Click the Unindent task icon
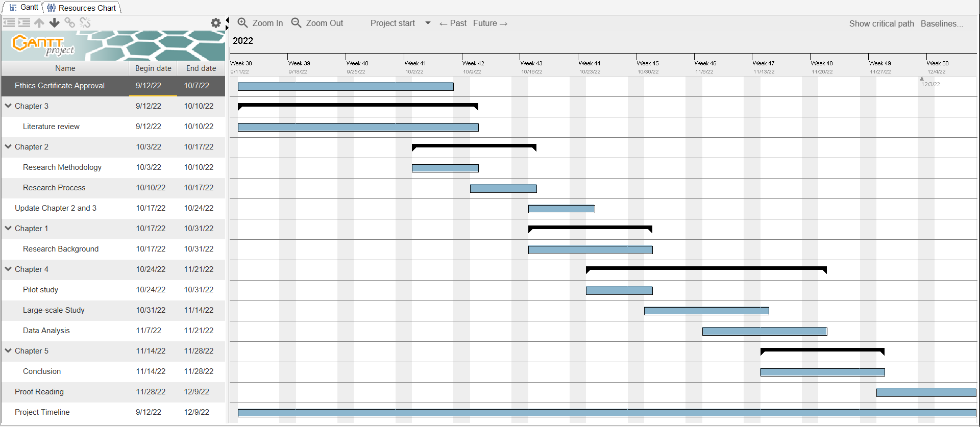Viewport: 980px width, 427px height. [9, 22]
